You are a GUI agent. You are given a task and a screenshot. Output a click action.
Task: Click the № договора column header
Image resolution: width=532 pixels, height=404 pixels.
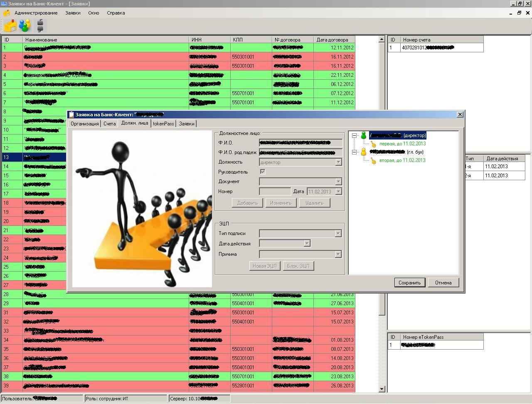point(293,40)
